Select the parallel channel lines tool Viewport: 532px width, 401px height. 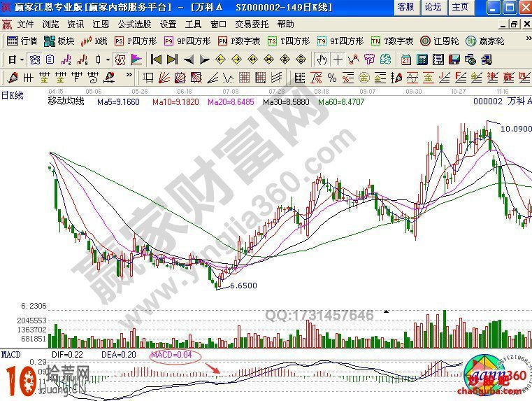coord(277,78)
